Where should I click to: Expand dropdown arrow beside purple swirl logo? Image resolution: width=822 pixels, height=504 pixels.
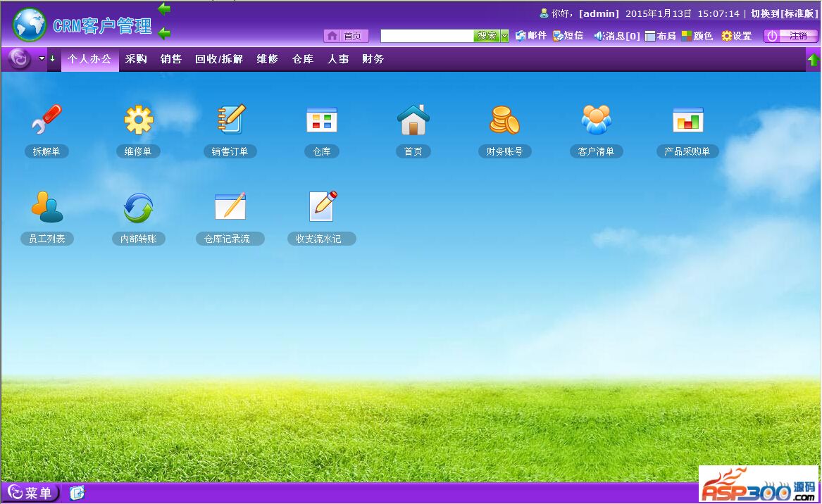(42, 59)
